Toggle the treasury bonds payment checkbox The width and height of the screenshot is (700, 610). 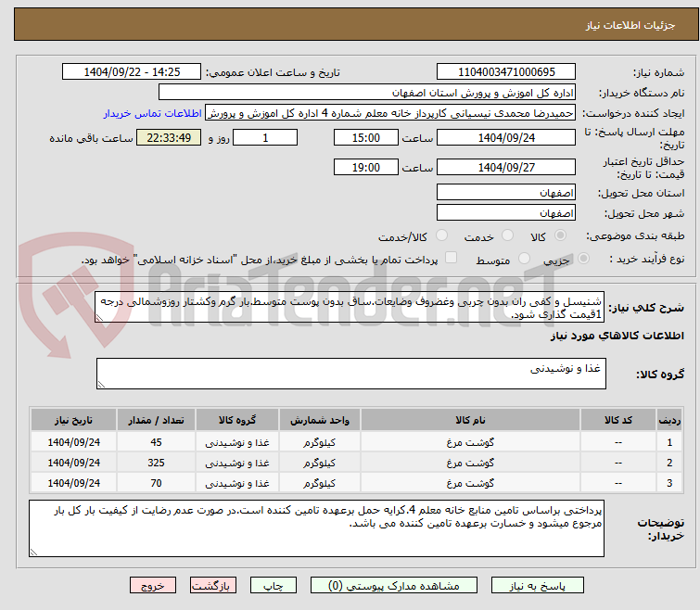[452, 259]
